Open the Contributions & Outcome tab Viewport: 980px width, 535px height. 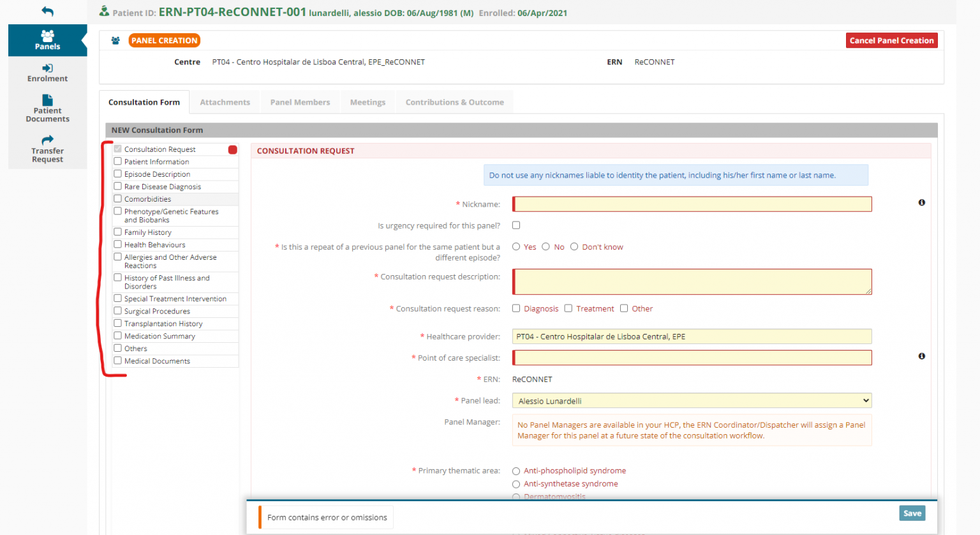tap(454, 102)
